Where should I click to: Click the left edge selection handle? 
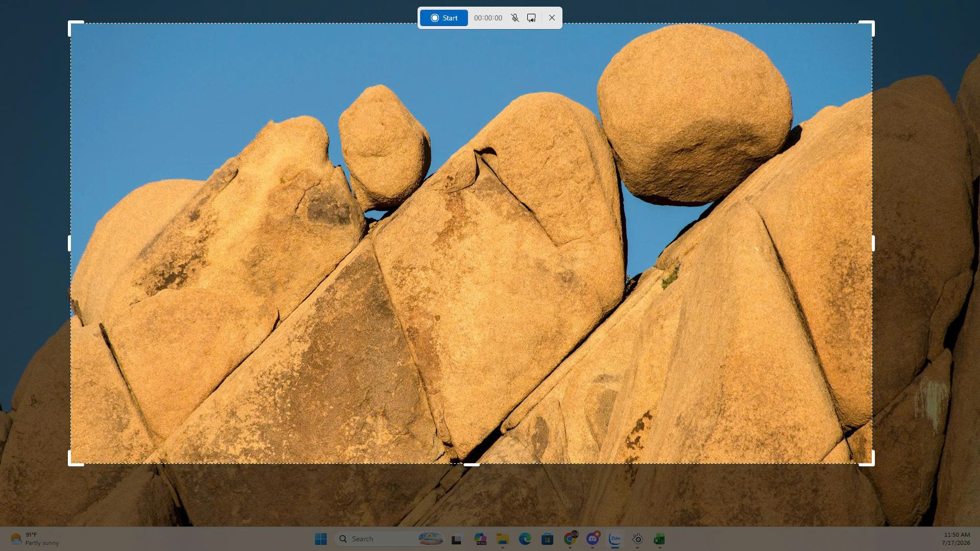tap(70, 243)
